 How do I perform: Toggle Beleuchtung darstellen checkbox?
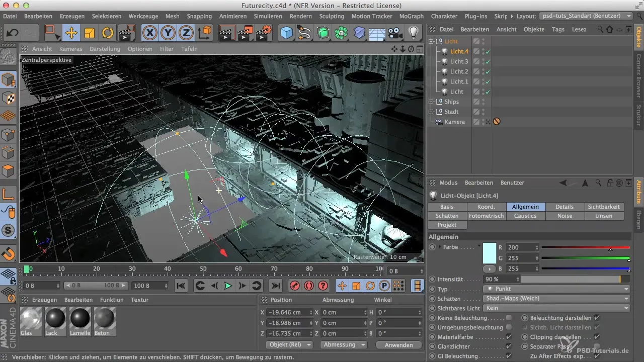pos(597,318)
